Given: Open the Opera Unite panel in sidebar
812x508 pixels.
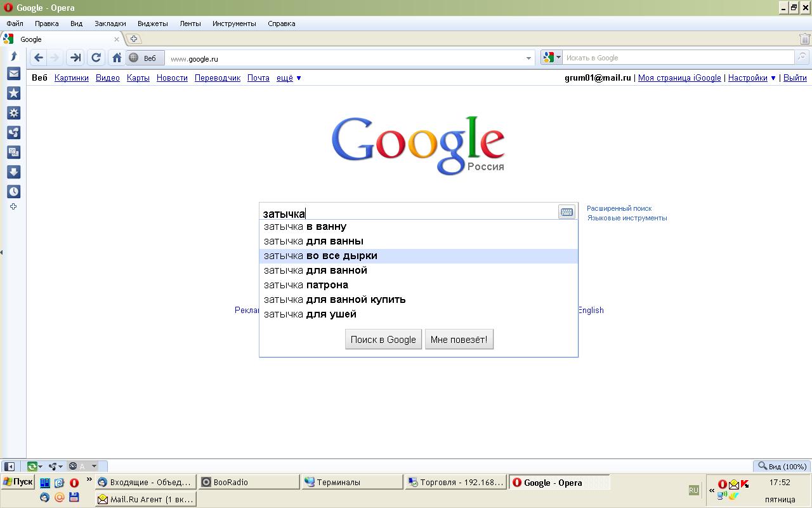Looking at the screenshot, I should tap(13, 133).
